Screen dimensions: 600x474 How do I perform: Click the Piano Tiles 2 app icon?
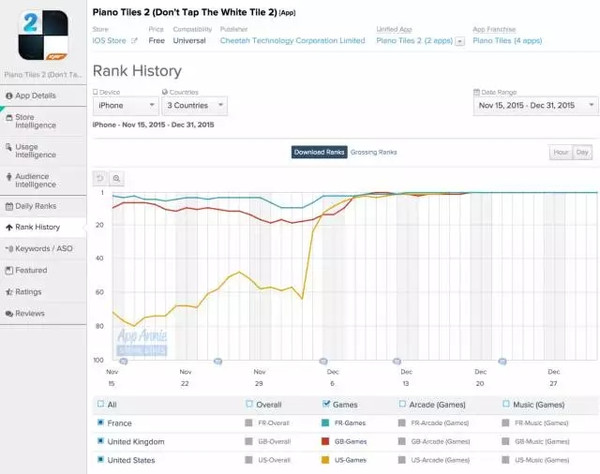click(44, 36)
